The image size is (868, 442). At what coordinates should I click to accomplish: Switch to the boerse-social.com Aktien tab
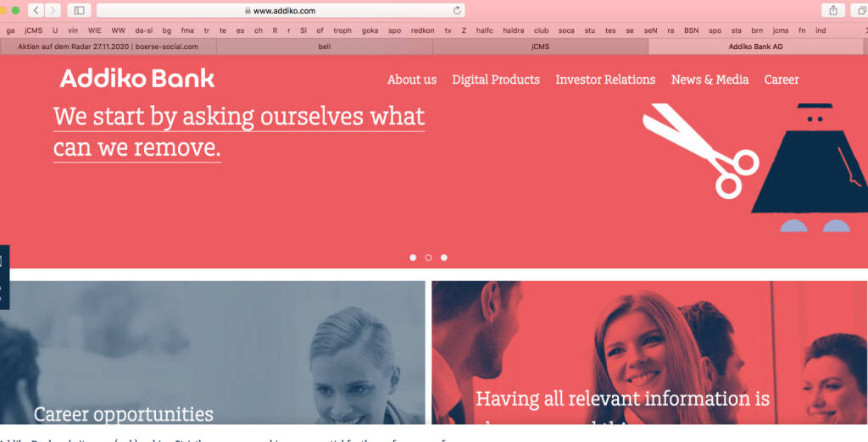108,47
